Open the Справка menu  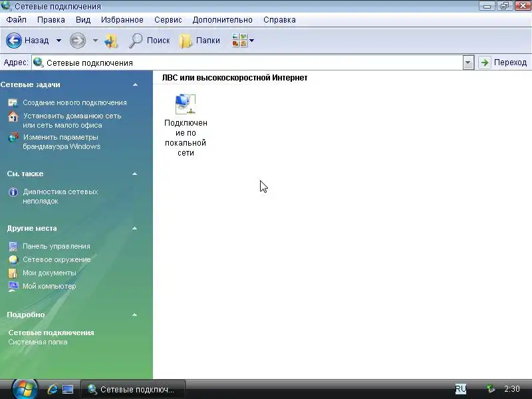[x=279, y=20]
